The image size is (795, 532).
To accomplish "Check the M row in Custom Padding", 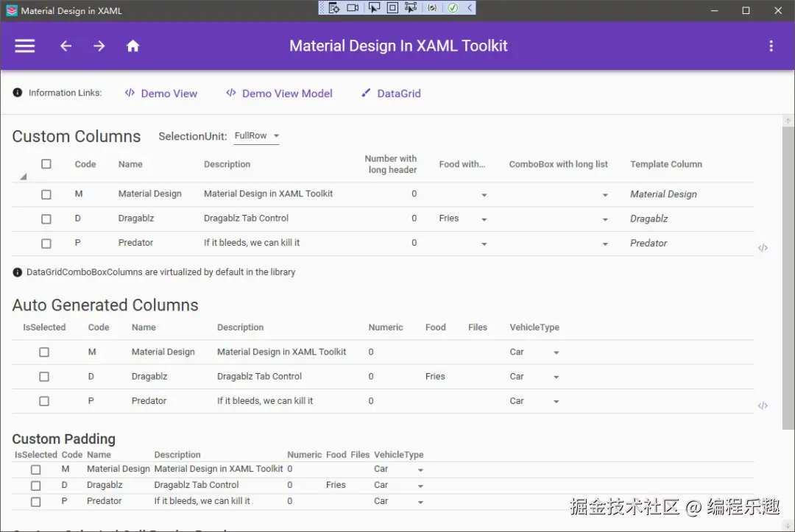I will pos(35,469).
